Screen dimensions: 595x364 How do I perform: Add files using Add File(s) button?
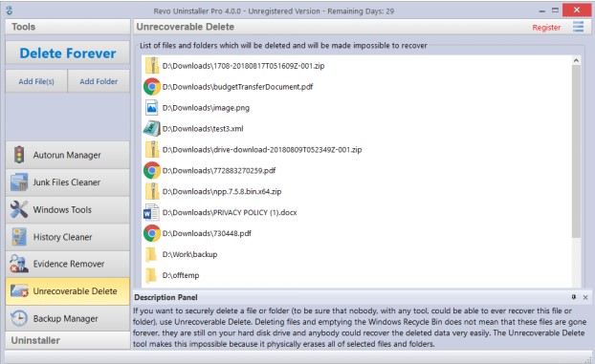click(36, 81)
